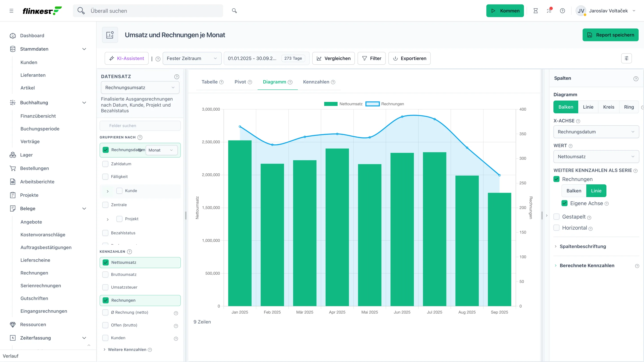Switch to the Pivot tab
644x362 pixels.
(243, 82)
